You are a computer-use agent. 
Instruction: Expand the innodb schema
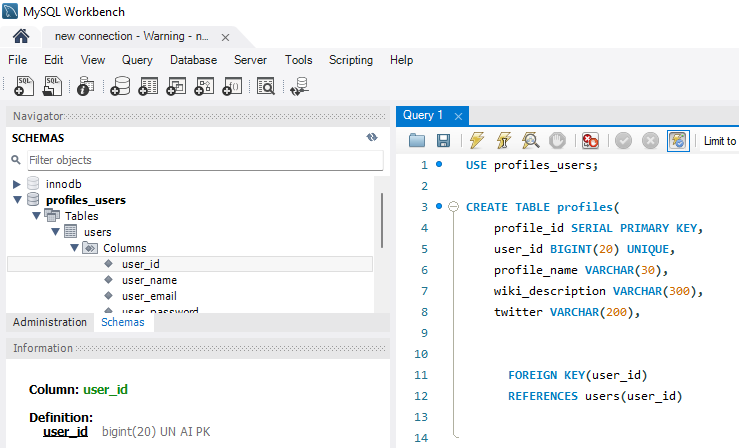(x=16, y=184)
